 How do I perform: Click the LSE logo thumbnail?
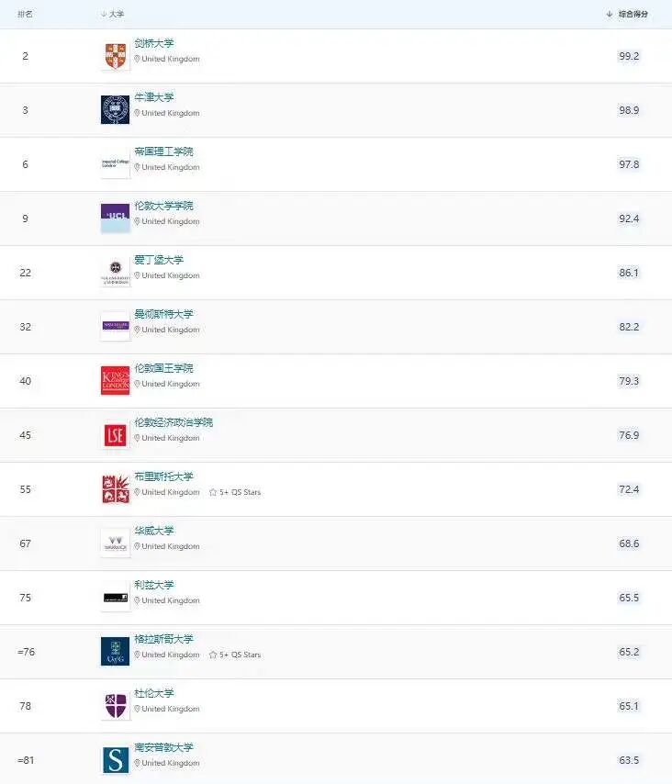click(x=114, y=434)
